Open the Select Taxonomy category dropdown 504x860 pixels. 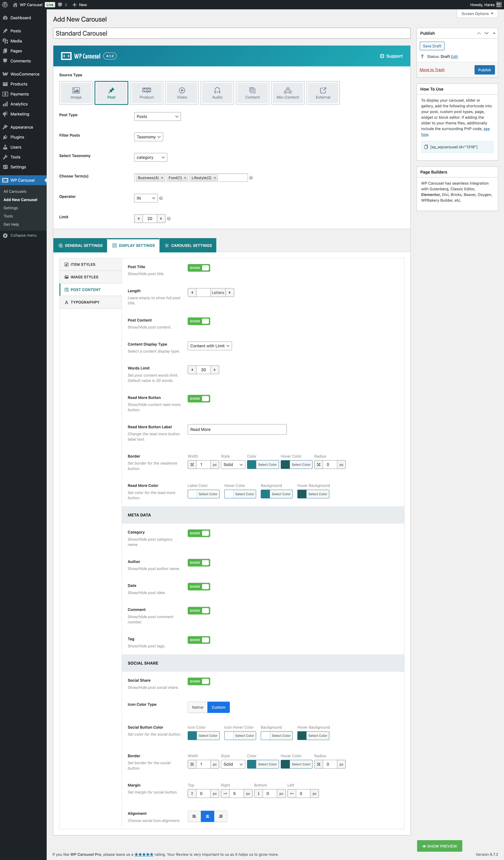point(150,158)
